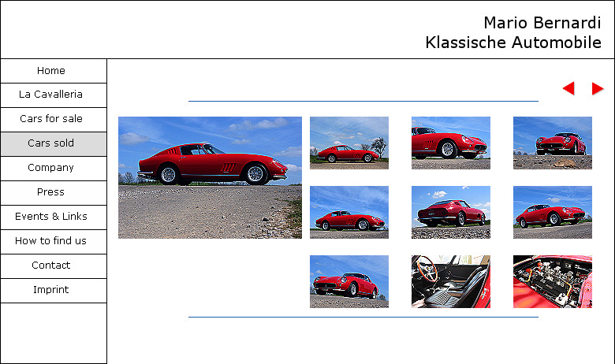The height and width of the screenshot is (364, 615).
Task: Click the Mario Bernardi Klassische Automobile title
Action: 513,32
